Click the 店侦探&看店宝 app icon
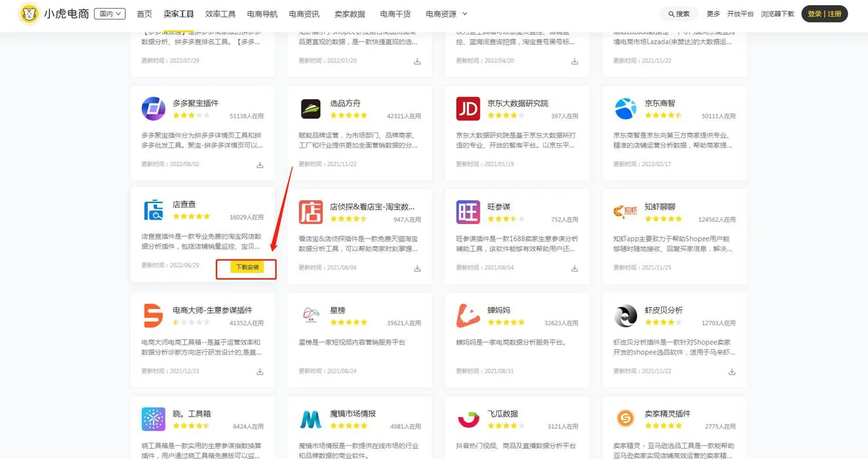Screen dimensions: 868x459 click(x=310, y=212)
